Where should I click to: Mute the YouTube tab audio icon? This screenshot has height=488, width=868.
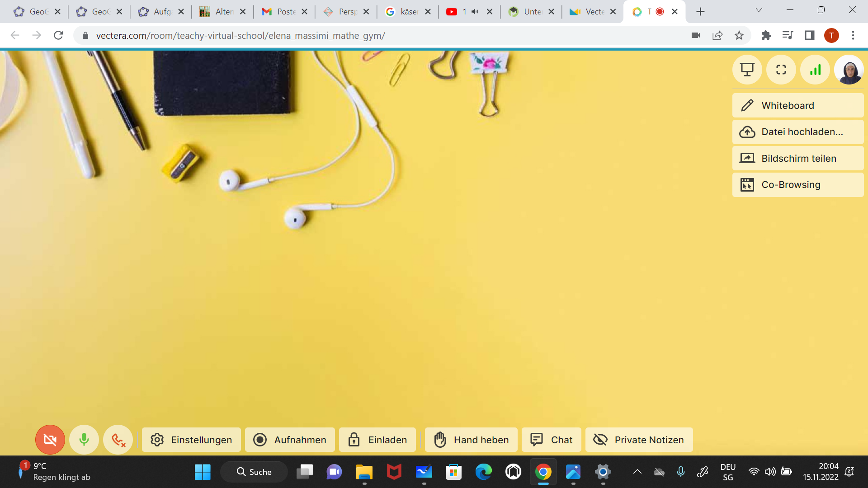(475, 12)
